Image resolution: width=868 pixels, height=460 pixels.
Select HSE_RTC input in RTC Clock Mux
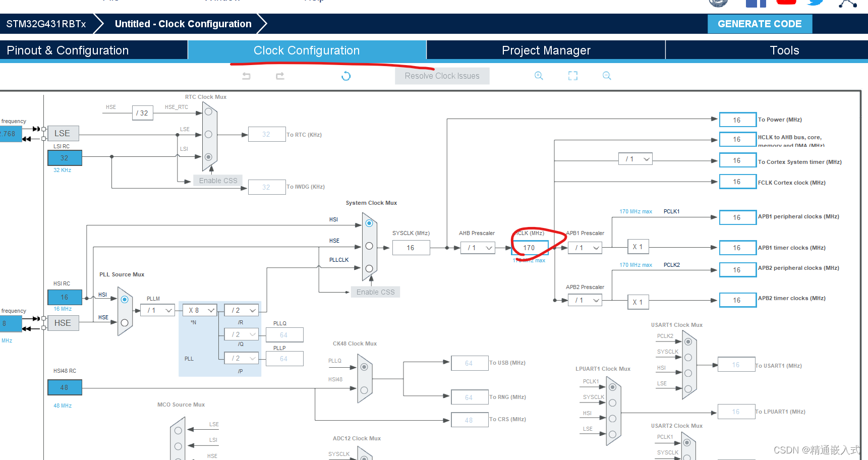tap(208, 112)
